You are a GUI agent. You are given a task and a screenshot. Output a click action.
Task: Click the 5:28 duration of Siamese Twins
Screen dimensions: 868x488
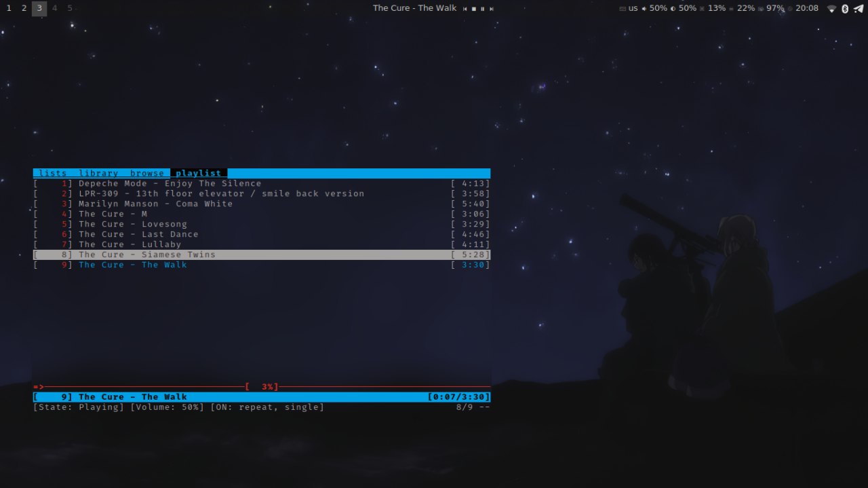470,255
